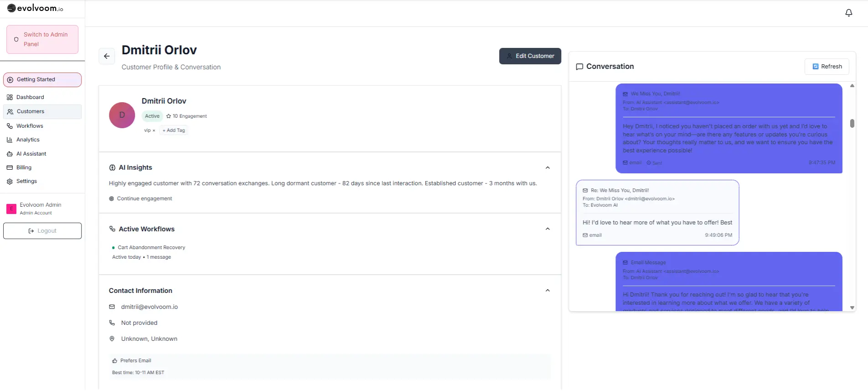Open Billing in the sidebar

point(42,167)
